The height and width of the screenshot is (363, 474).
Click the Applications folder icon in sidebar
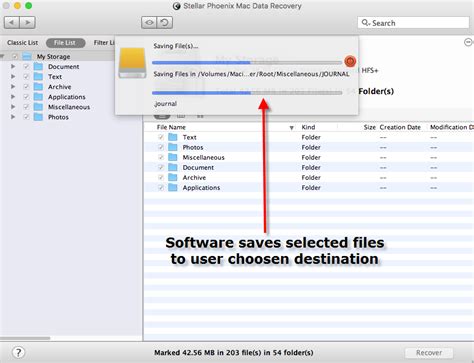(39, 97)
